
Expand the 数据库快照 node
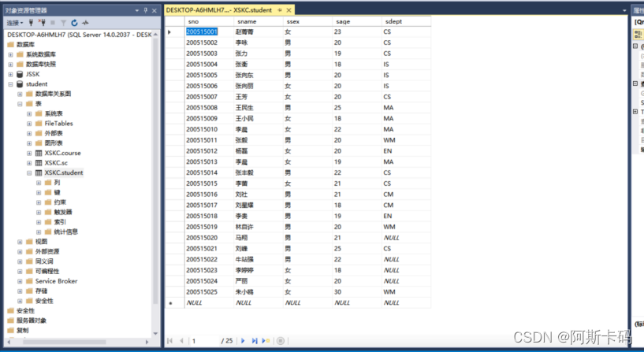11,65
